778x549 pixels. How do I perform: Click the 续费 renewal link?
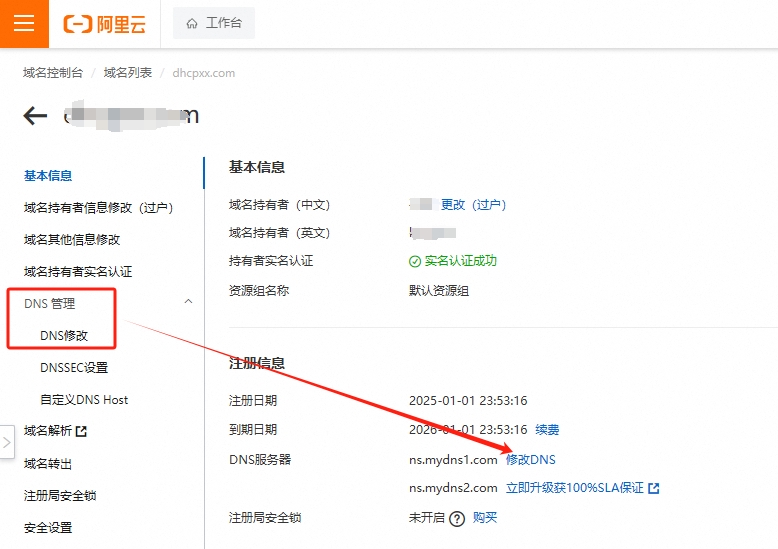[547, 430]
